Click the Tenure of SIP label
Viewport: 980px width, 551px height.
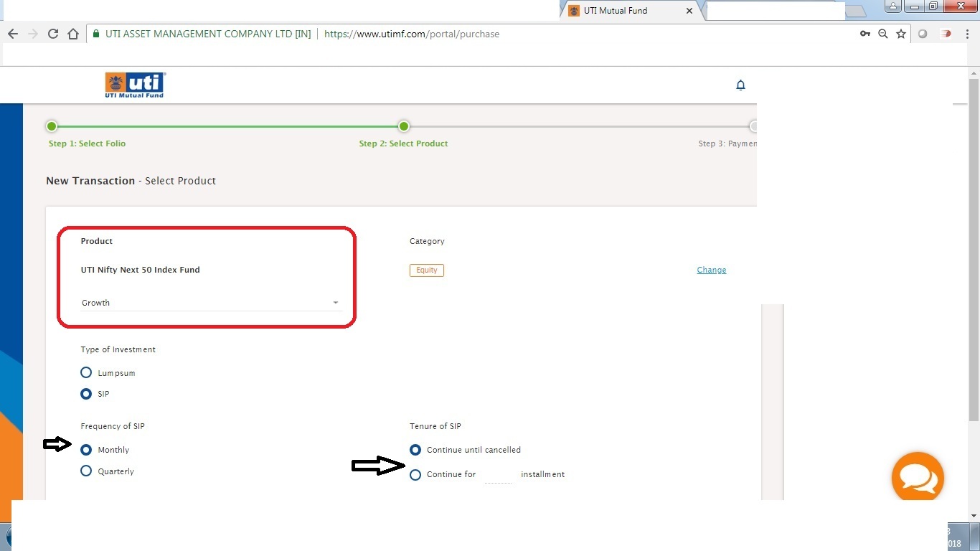pyautogui.click(x=435, y=426)
